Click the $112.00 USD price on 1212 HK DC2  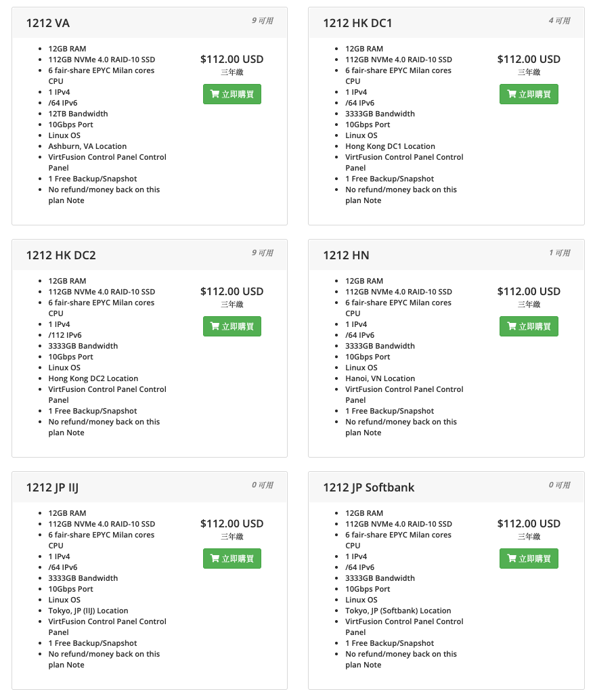click(x=232, y=292)
